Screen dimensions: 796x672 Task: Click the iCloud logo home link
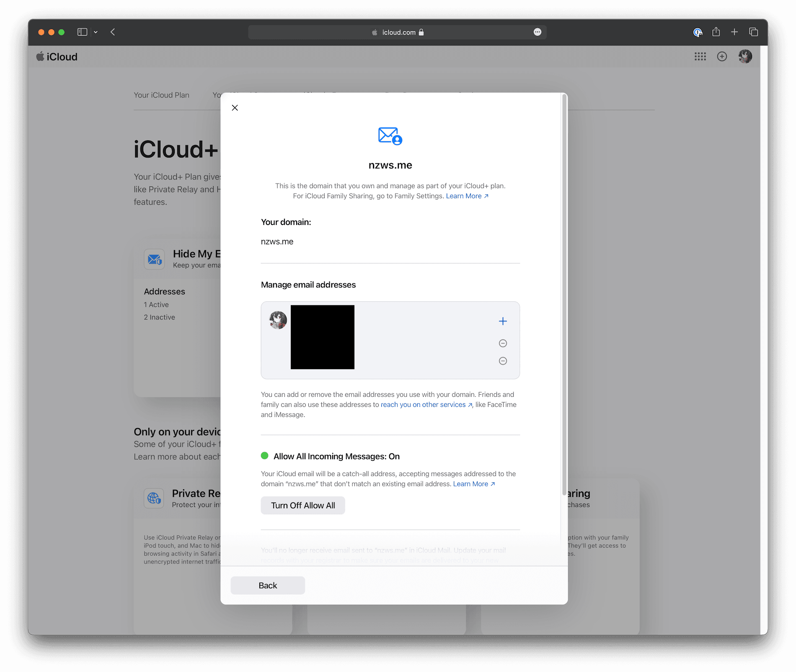(57, 57)
